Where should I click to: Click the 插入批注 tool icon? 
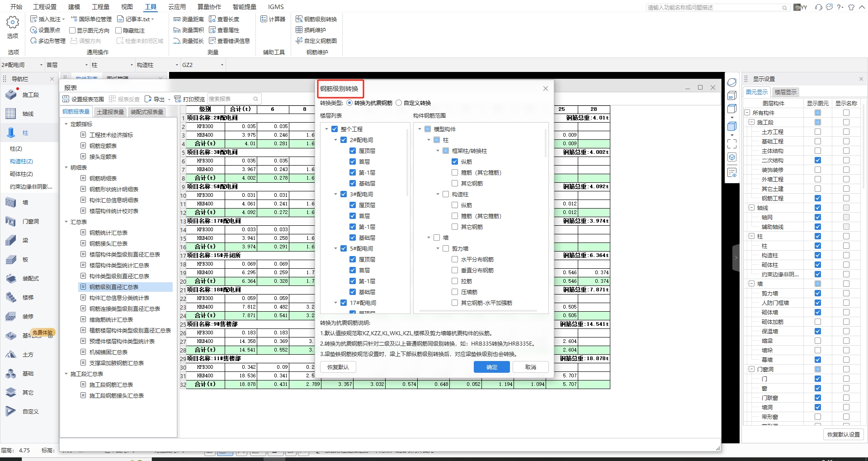point(33,19)
